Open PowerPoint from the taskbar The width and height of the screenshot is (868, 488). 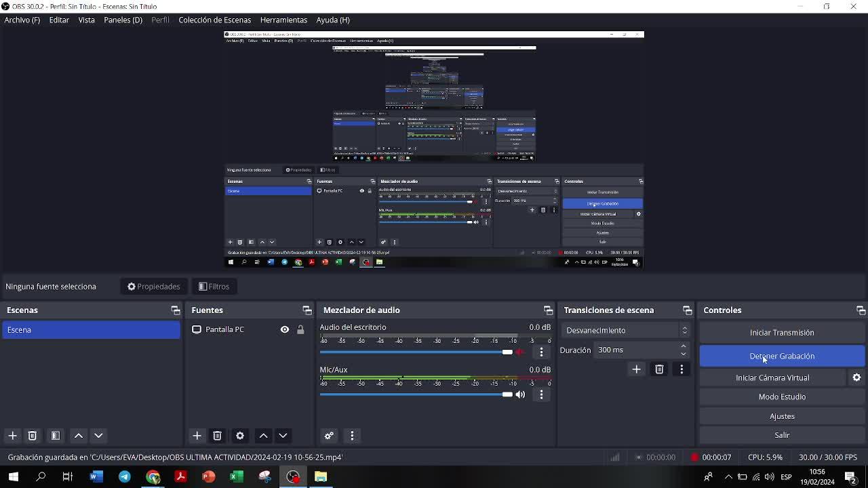(208, 476)
